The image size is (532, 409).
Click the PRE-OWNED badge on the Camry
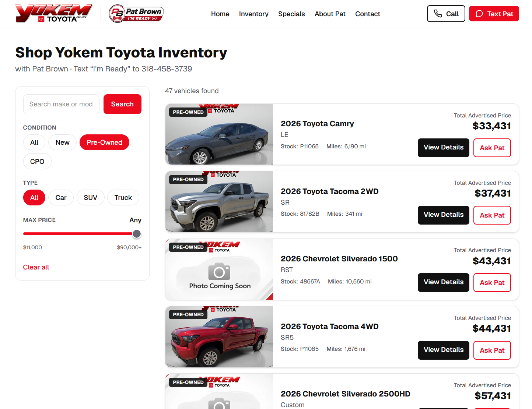tap(188, 112)
